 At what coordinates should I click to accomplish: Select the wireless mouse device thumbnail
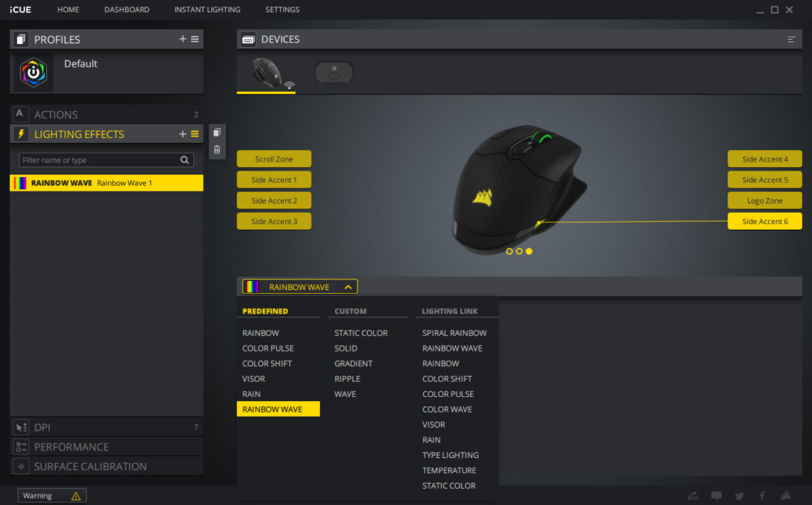coord(266,74)
